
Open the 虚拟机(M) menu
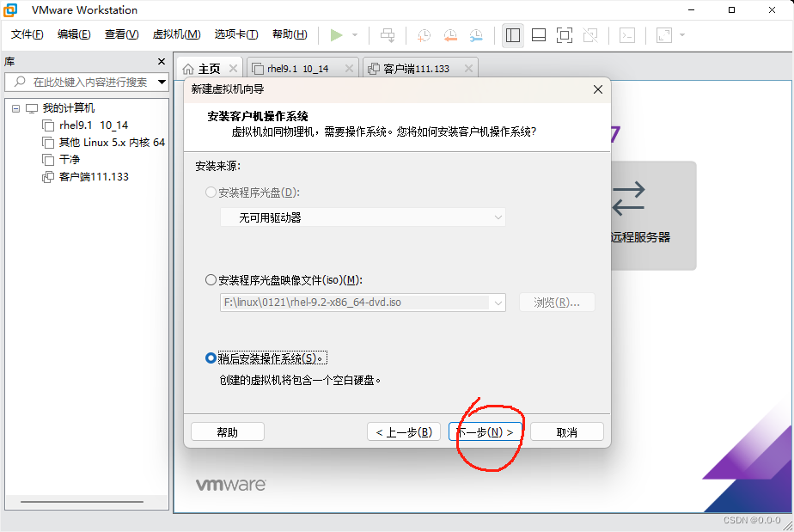(x=176, y=34)
